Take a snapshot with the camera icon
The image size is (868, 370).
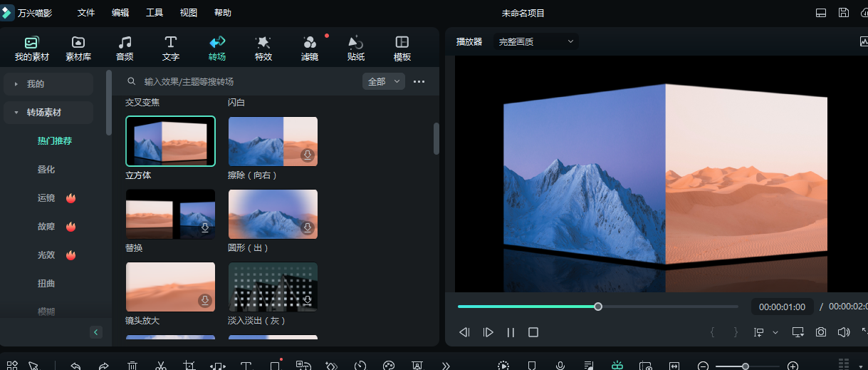[x=821, y=332]
